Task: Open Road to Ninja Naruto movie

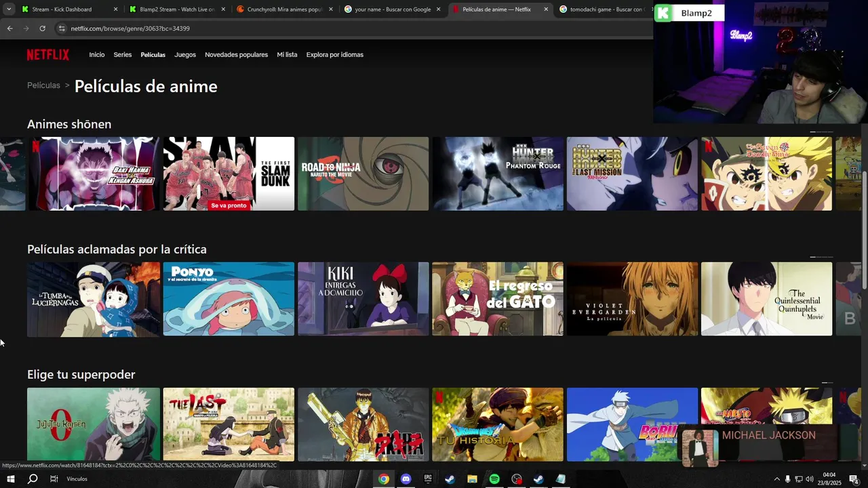Action: coord(363,174)
